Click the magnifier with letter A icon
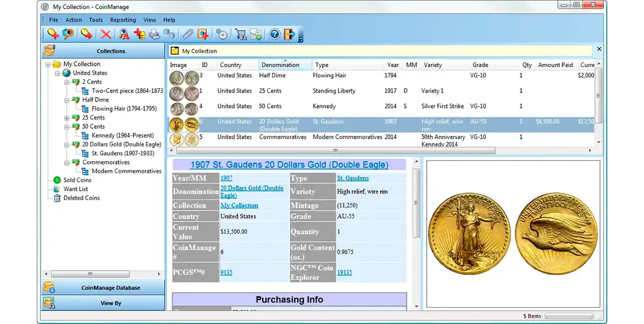The image size is (644, 324). point(124,35)
